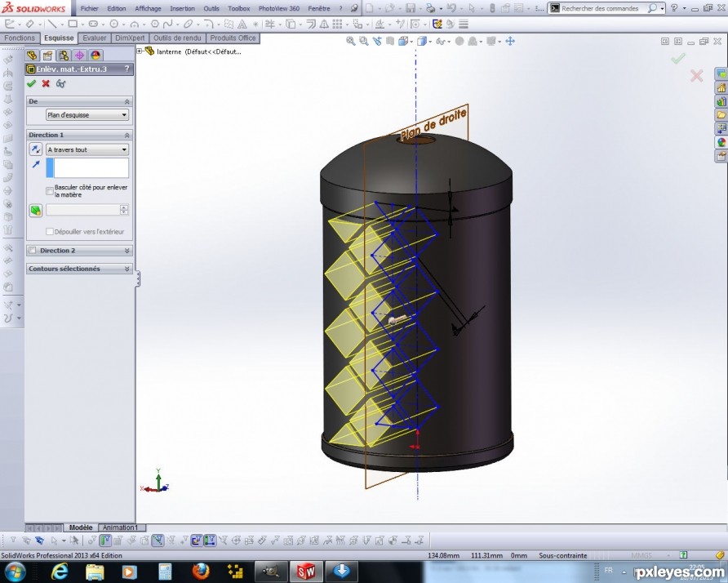Click the Save icon in top toolbar
The height and width of the screenshot is (583, 728).
pyautogui.click(x=411, y=8)
